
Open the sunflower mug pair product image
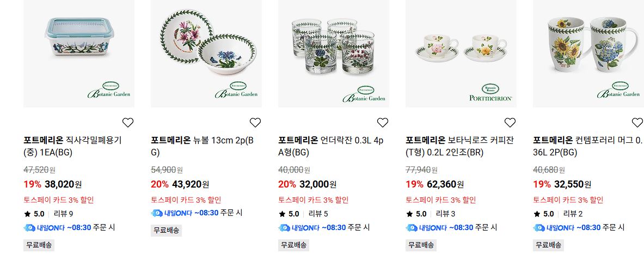pyautogui.click(x=588, y=53)
